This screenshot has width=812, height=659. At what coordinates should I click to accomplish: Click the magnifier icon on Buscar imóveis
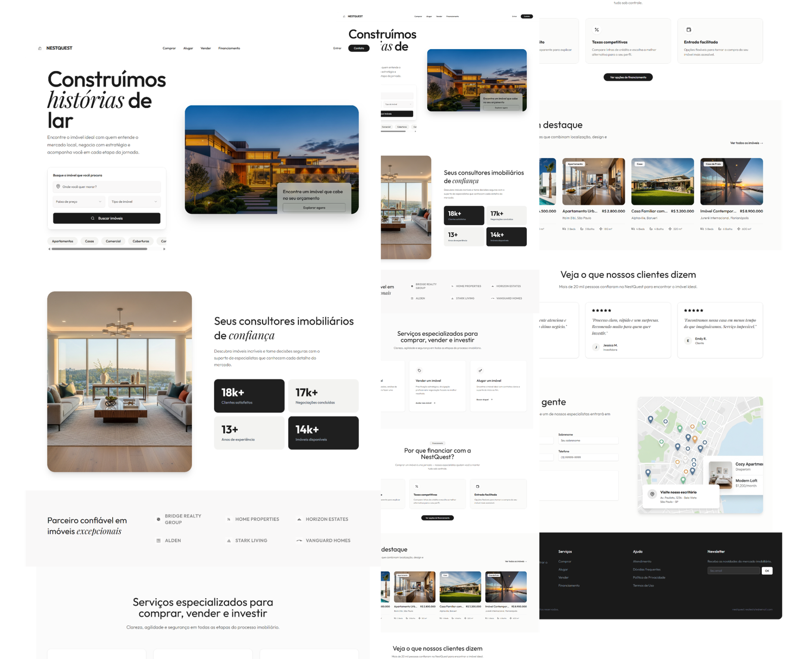[92, 218]
